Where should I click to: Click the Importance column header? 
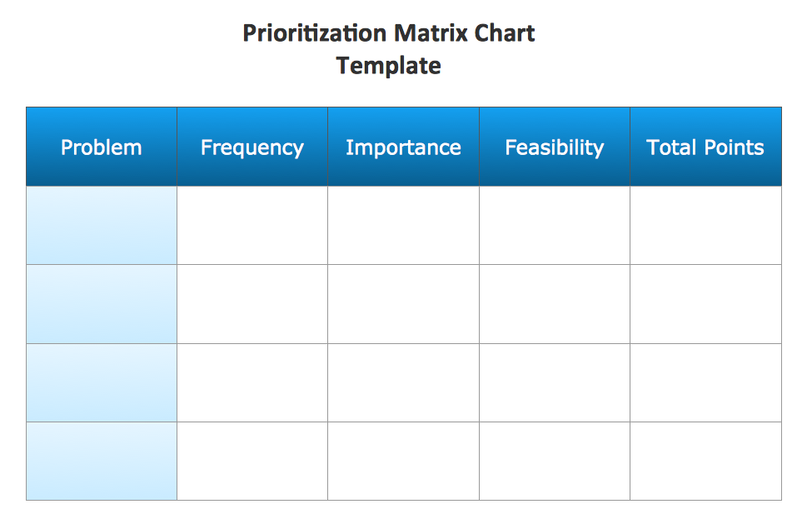click(x=403, y=147)
